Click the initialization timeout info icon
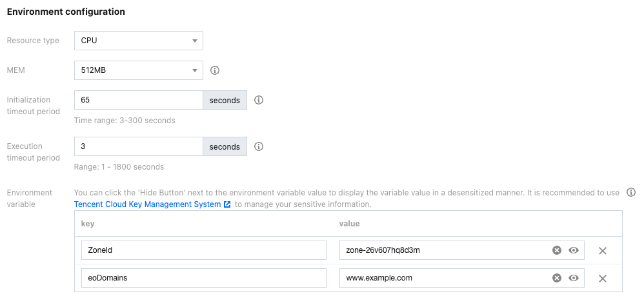Image resolution: width=644 pixels, height=296 pixels. tap(259, 101)
